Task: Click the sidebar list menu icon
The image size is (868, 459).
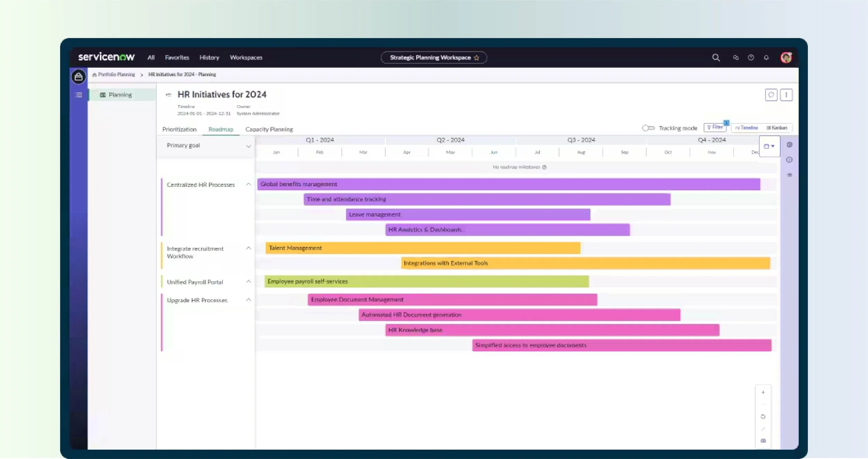Action: [x=79, y=95]
